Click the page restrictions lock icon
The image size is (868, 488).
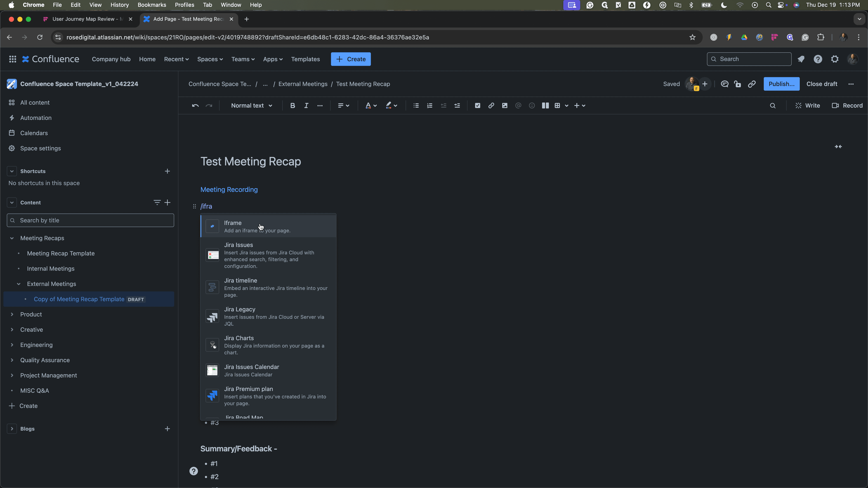[738, 84]
